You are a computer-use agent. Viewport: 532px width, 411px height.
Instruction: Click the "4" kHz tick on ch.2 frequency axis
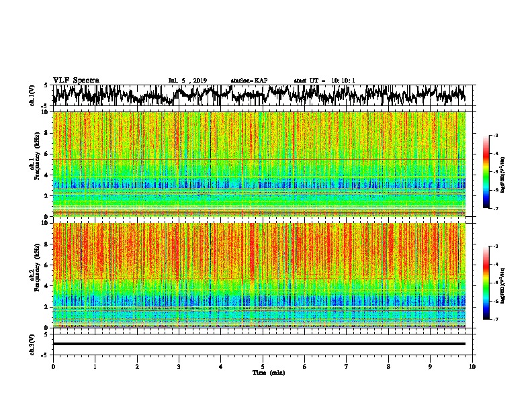(46, 286)
